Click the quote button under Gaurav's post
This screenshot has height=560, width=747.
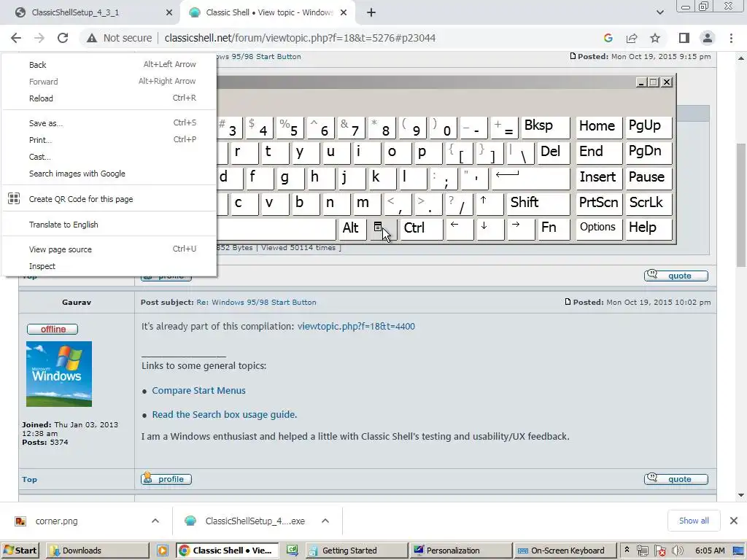(676, 479)
